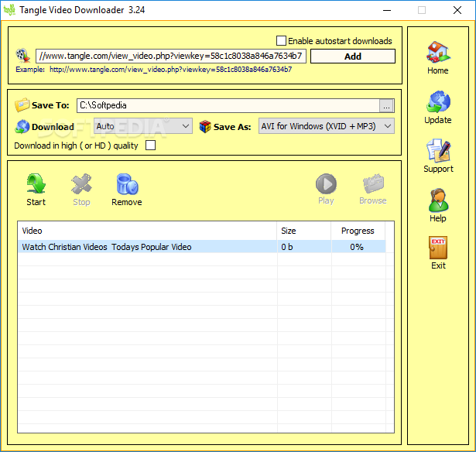Click into the video URL input field
476x452 pixels.
pyautogui.click(x=171, y=56)
